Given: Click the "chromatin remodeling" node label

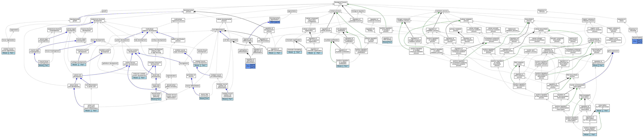Looking at the screenshot, I should [294, 50].
